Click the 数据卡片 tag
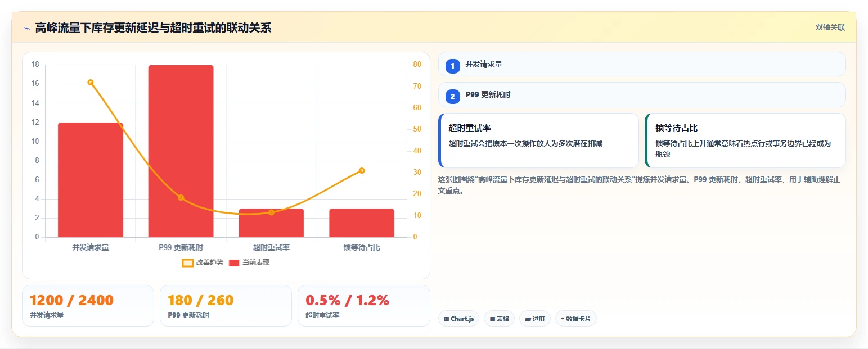Image resolution: width=868 pixels, height=349 pixels. (575, 319)
